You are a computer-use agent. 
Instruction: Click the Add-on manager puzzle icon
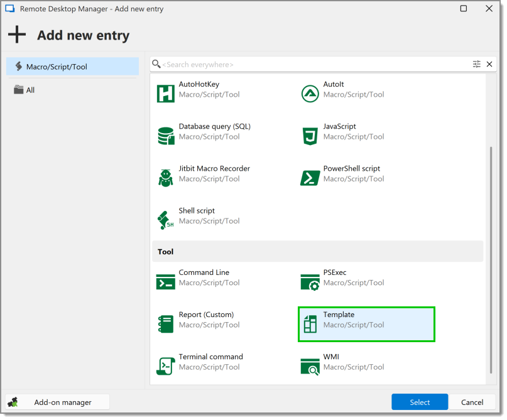point(13,402)
